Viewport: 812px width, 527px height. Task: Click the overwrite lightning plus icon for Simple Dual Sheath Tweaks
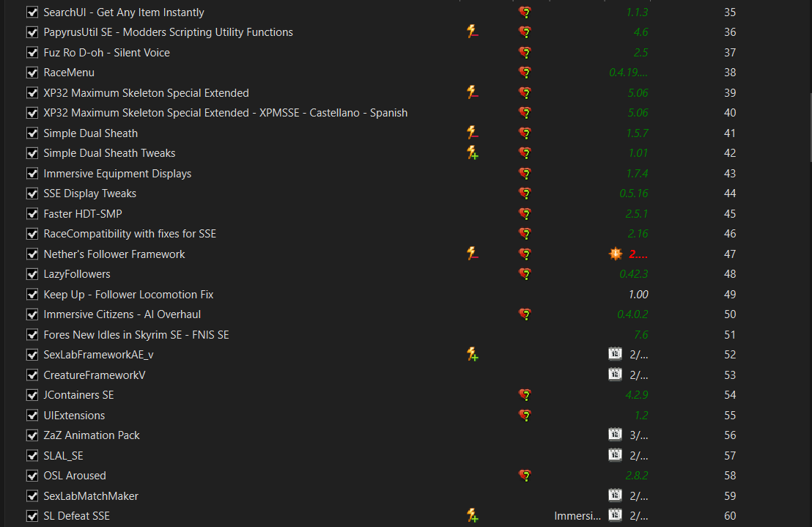click(x=472, y=152)
